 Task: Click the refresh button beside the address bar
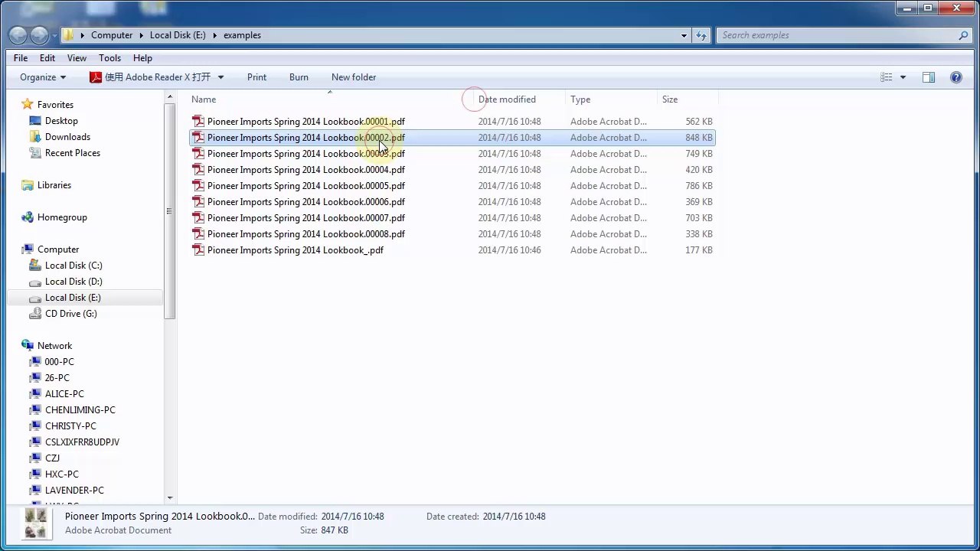[x=701, y=35]
